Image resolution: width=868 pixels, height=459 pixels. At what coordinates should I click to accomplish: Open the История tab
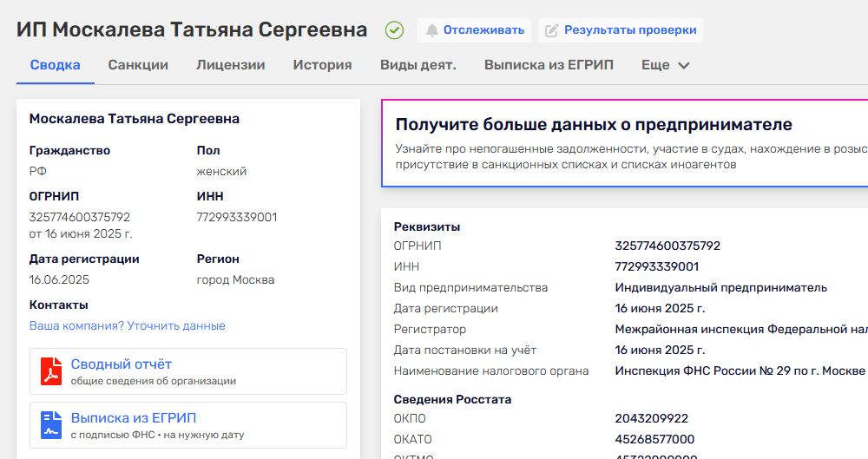322,65
